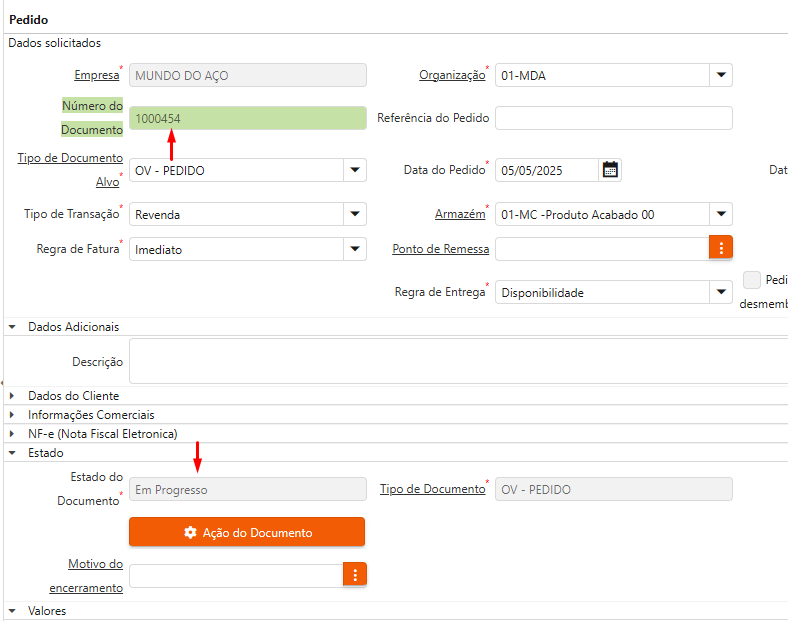Open the Tipo de Documento Alvo dropdown
Image resolution: width=788 pixels, height=621 pixels.
(355, 170)
